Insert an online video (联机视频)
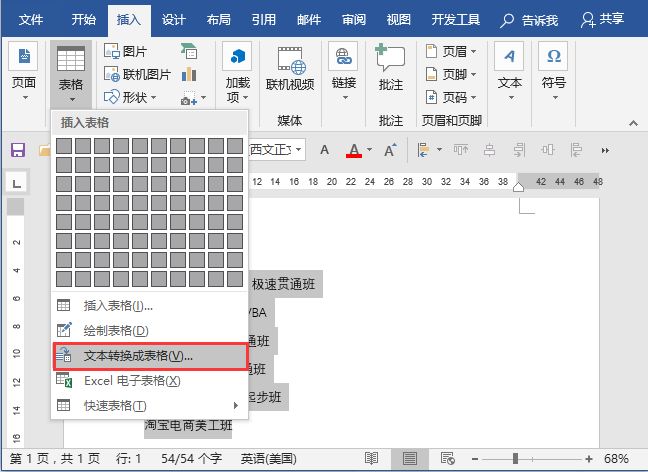 point(291,72)
